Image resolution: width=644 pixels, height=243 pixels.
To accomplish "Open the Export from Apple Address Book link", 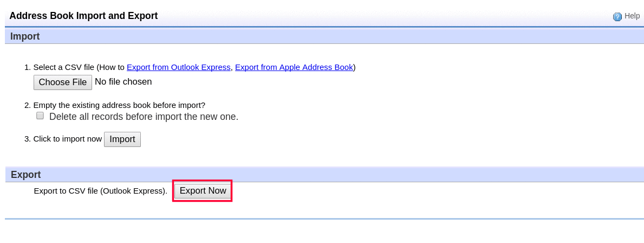I will click(294, 67).
